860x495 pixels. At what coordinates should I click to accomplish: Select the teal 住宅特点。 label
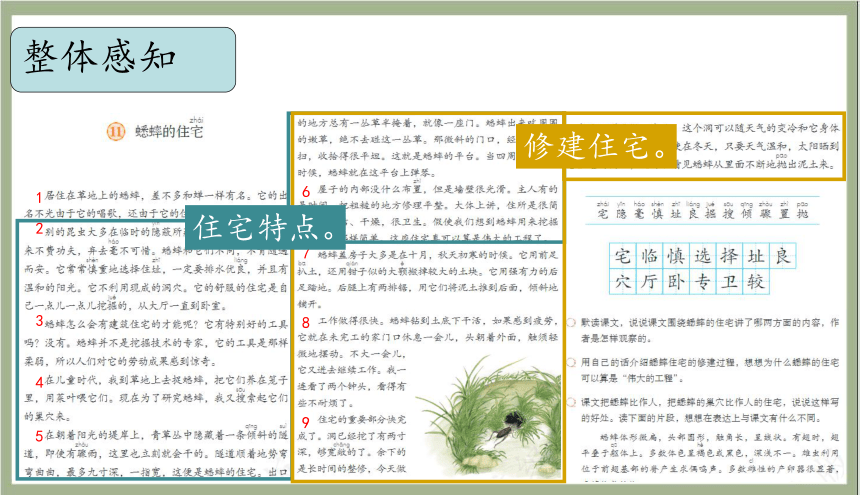265,227
